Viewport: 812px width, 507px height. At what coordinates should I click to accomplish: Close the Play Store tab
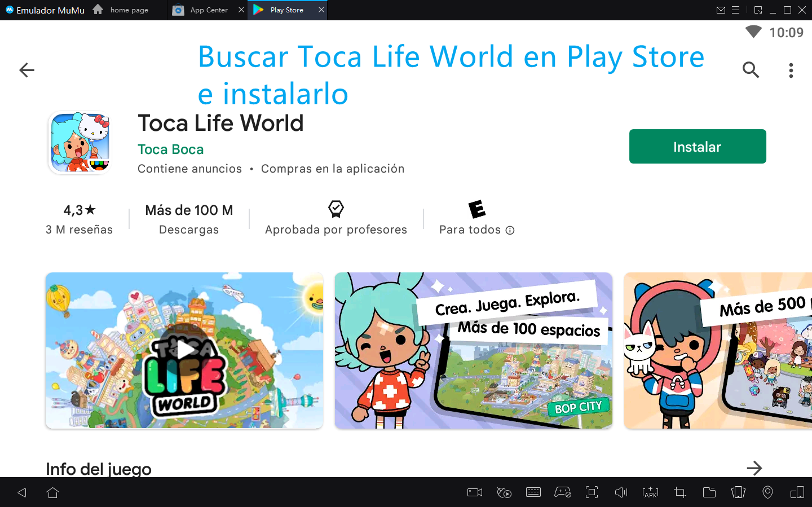pos(321,10)
